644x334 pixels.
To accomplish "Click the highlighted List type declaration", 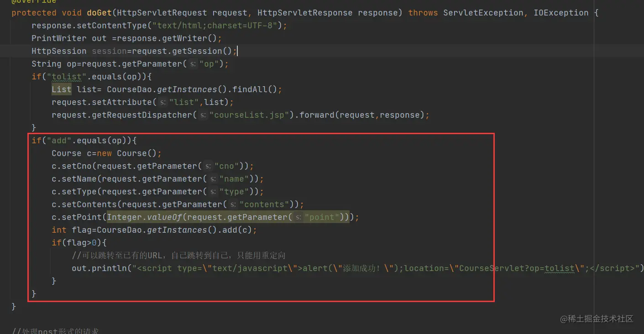I will point(62,89).
